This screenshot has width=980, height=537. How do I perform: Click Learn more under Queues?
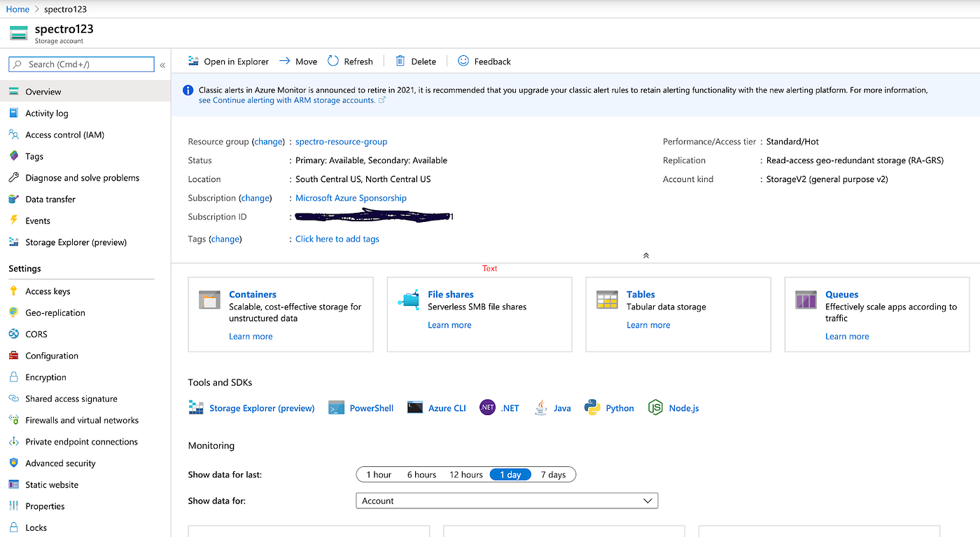point(847,336)
